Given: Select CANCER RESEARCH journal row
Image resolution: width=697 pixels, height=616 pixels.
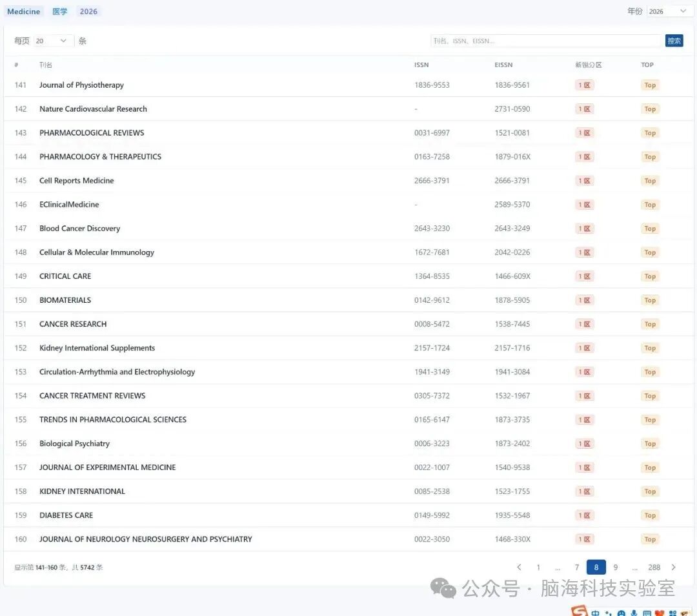Looking at the screenshot, I should 348,324.
